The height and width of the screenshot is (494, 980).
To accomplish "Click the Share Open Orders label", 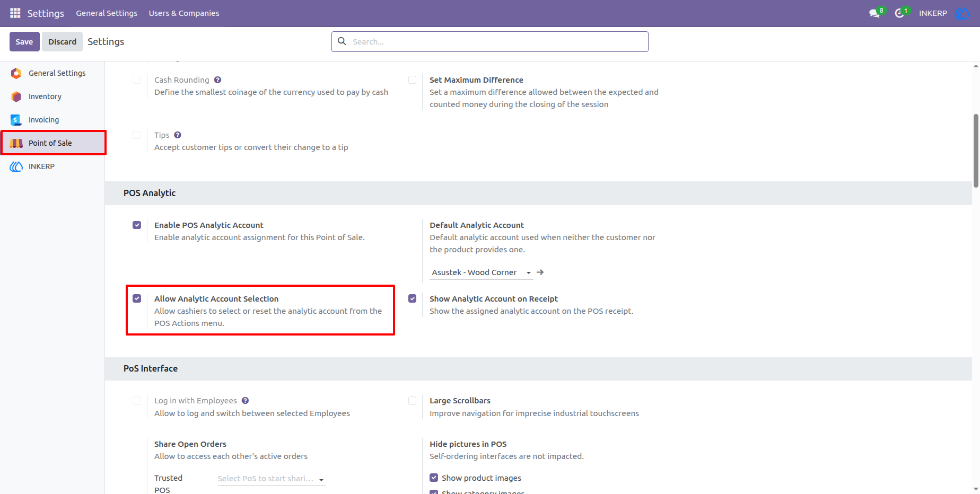I will pyautogui.click(x=190, y=444).
